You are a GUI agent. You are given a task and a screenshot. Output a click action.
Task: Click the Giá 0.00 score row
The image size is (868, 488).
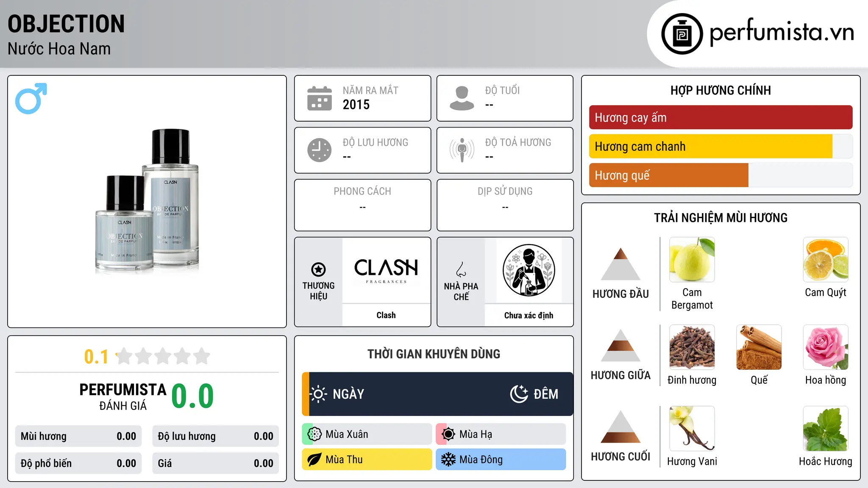[x=216, y=463]
